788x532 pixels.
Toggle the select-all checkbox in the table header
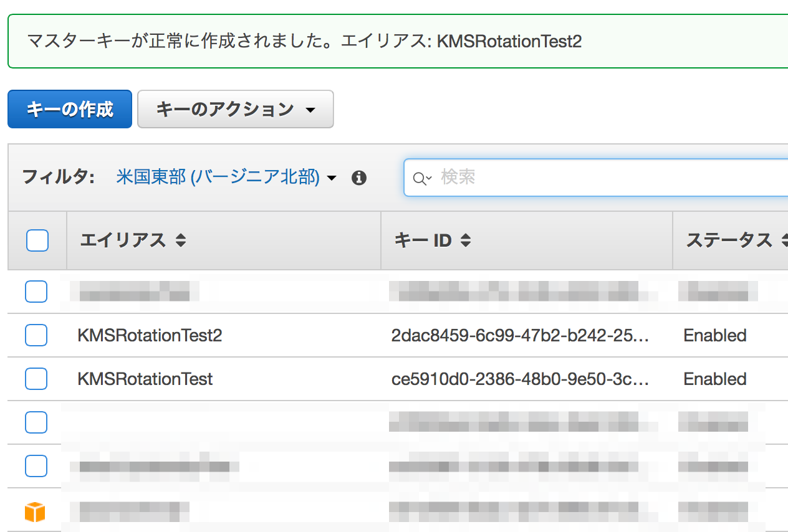coord(37,240)
